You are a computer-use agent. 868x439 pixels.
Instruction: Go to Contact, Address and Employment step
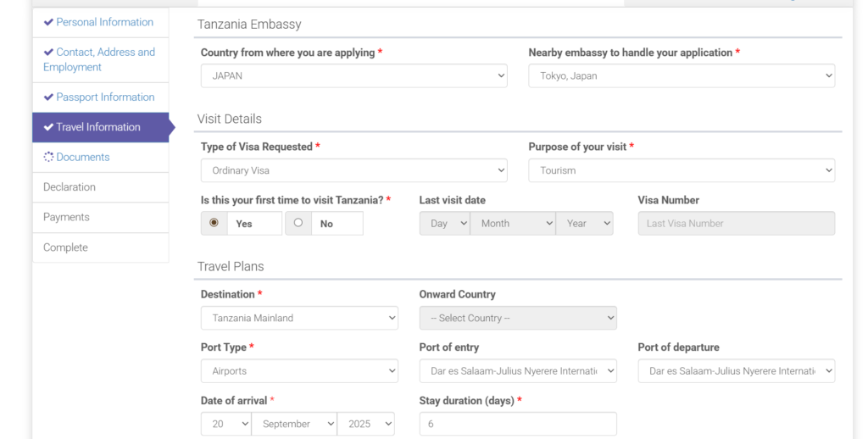tap(99, 59)
